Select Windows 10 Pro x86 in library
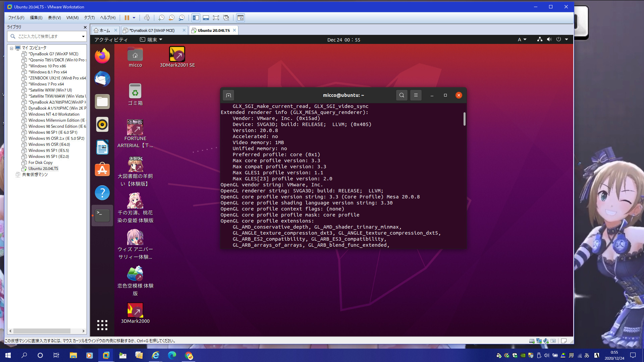The image size is (644, 362). pyautogui.click(x=47, y=66)
